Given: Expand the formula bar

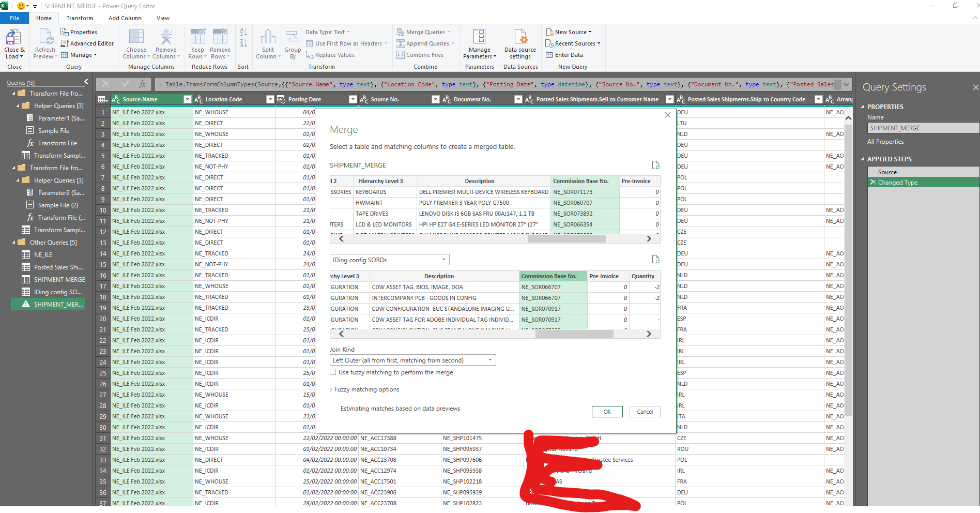Looking at the screenshot, I should 846,84.
